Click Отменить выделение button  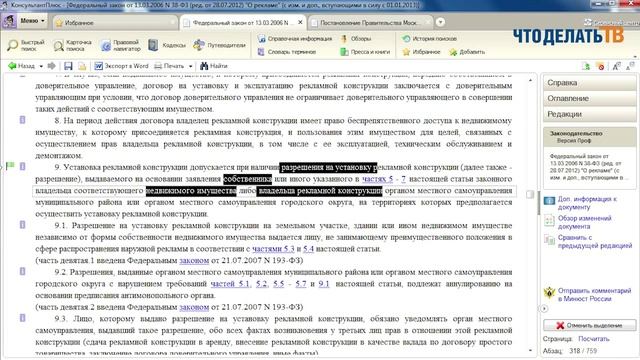tap(589, 325)
